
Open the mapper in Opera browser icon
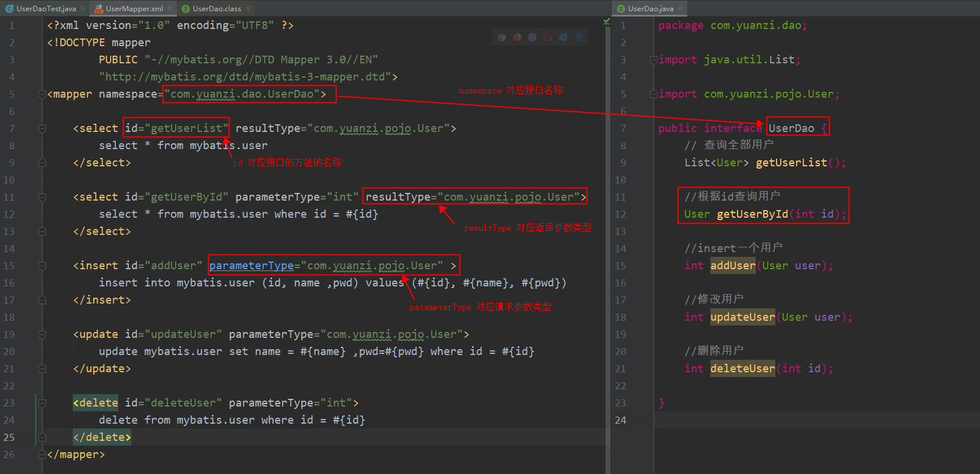pos(548,37)
